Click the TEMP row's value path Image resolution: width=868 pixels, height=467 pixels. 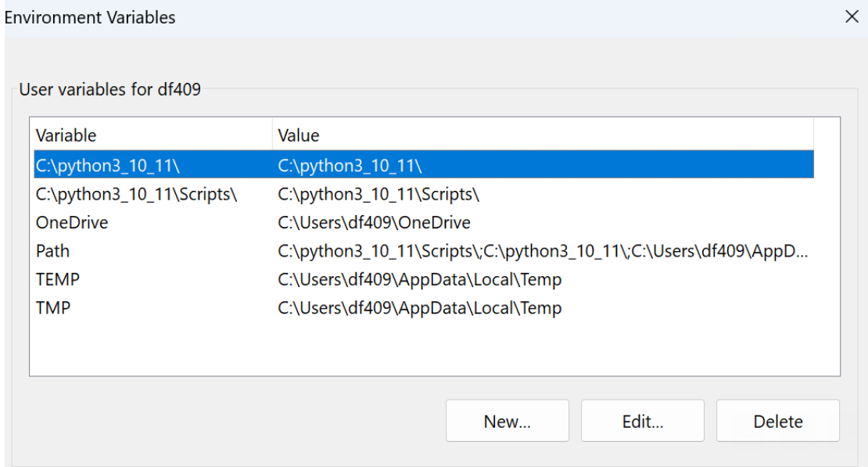(420, 279)
